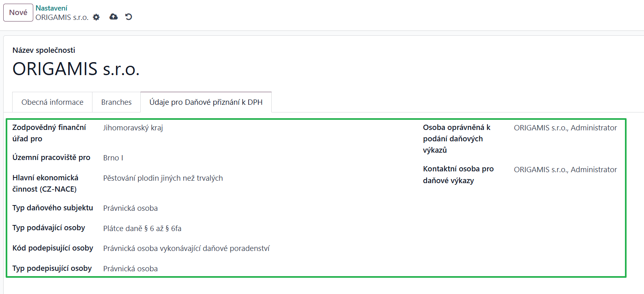This screenshot has width=644, height=294.
Task: Switch to the Obecná informace tab
Action: point(52,102)
